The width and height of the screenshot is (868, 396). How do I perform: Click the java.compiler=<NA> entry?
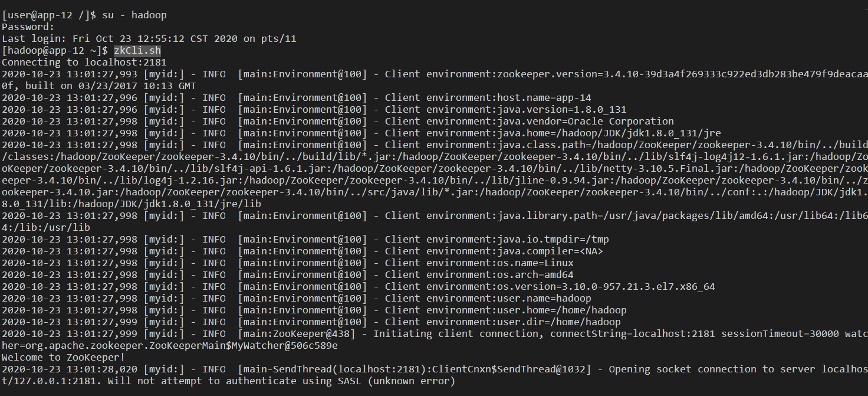[x=550, y=251]
